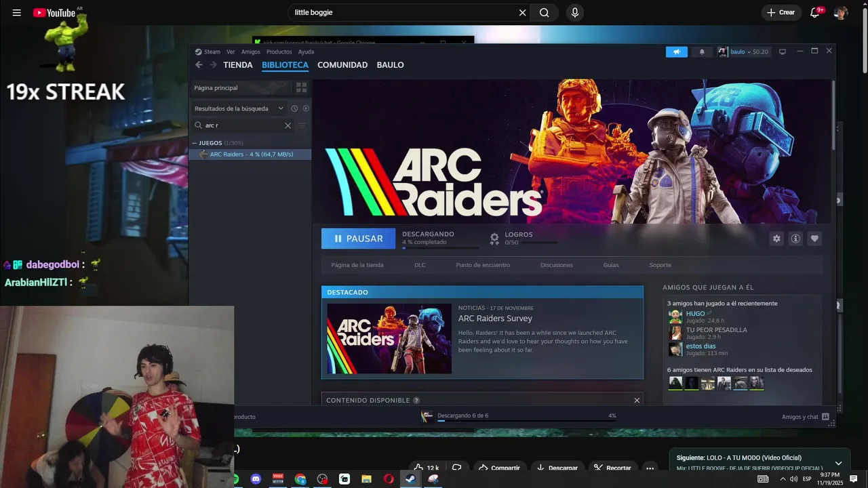Toggle the library collections grid view icon
868x488 pixels.
pos(302,87)
